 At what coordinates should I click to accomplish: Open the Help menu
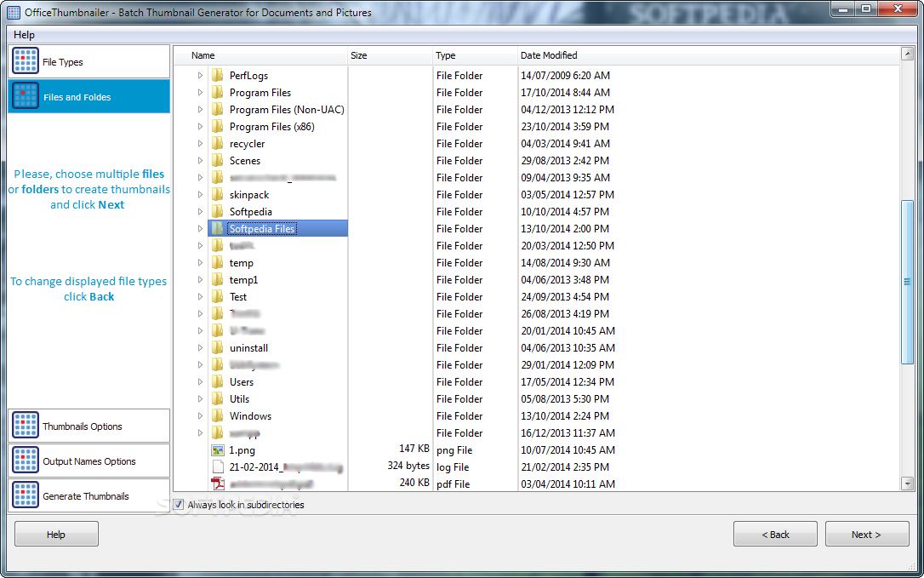[x=24, y=35]
